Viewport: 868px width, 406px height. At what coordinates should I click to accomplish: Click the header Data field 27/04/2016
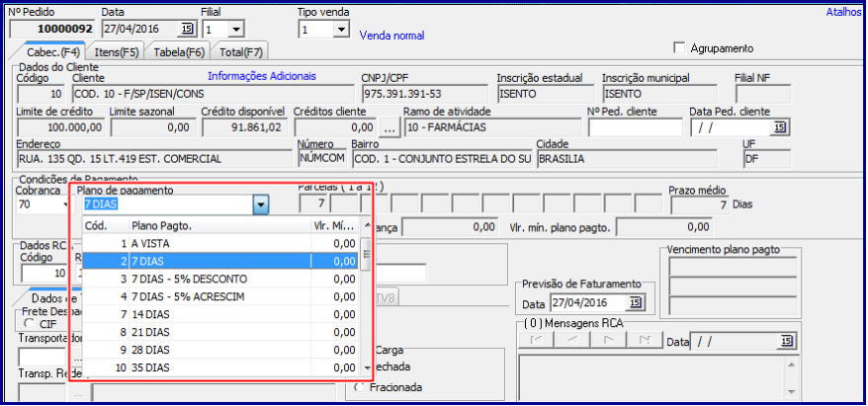tap(141, 30)
